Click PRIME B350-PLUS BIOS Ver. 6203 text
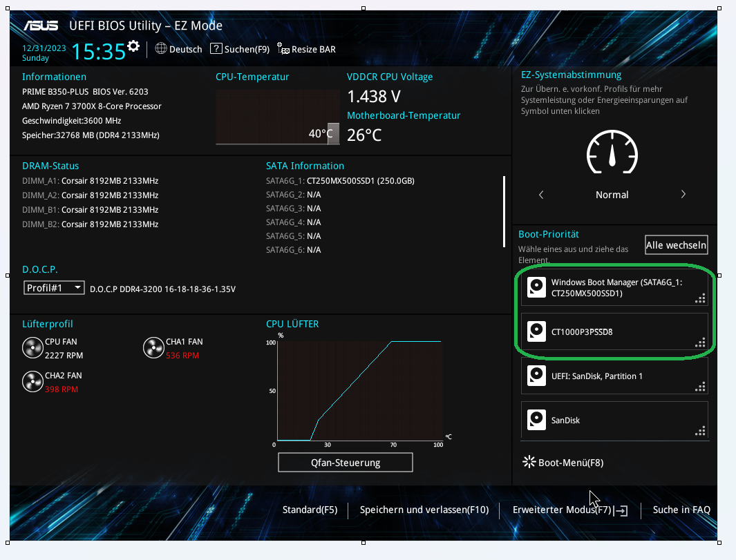Viewport: 736px width, 560px height. [x=85, y=91]
